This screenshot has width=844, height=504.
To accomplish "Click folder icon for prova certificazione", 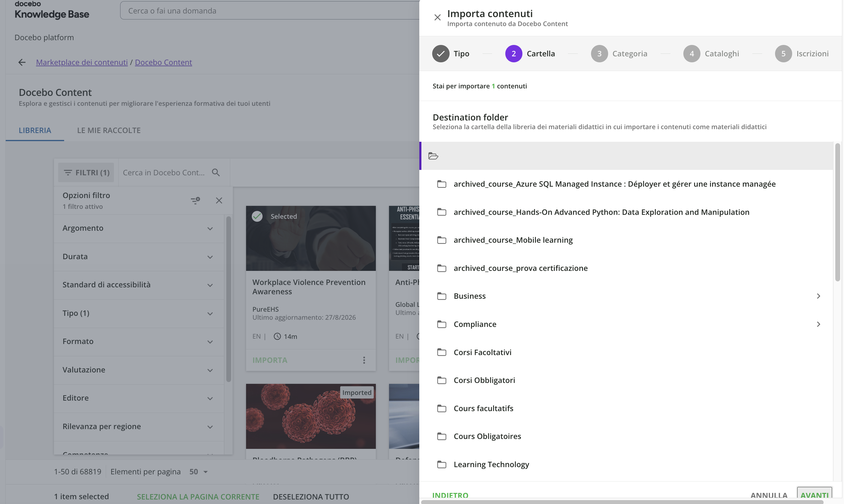I will click(x=441, y=268).
